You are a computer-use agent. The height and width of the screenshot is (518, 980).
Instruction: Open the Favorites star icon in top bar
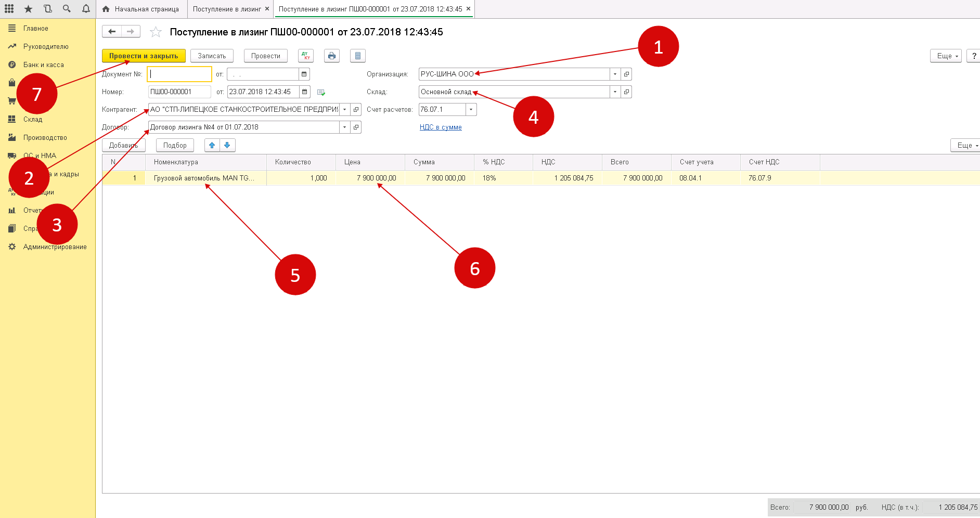(28, 9)
